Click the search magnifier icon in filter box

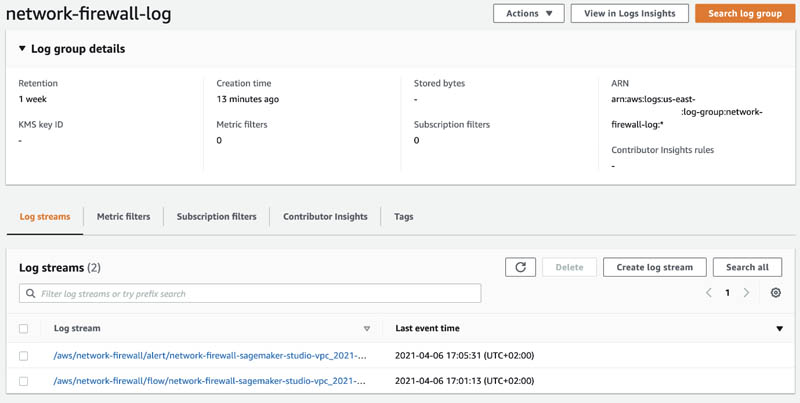pyautogui.click(x=31, y=293)
